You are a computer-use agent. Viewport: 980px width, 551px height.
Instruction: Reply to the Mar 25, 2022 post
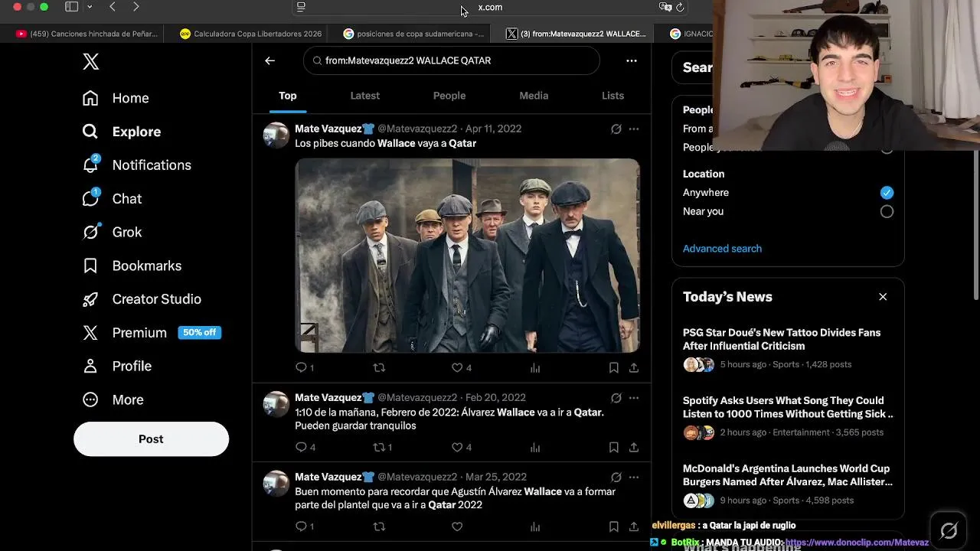(x=304, y=527)
